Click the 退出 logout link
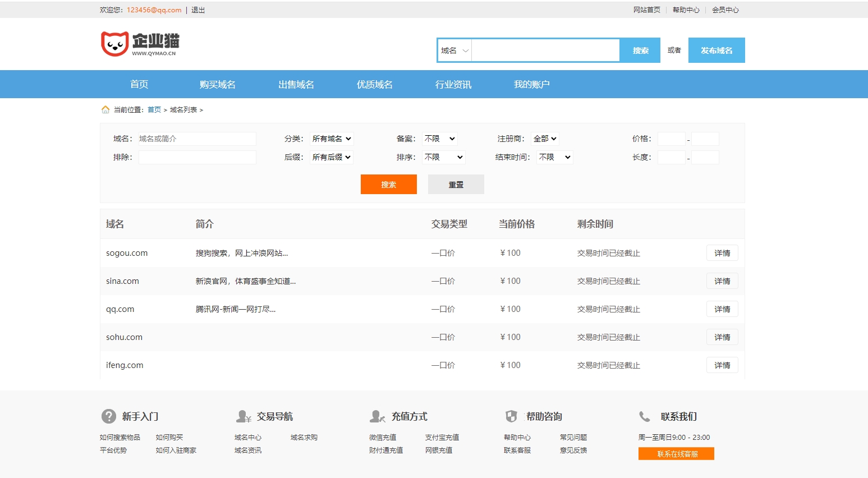This screenshot has height=478, width=868. pyautogui.click(x=198, y=10)
